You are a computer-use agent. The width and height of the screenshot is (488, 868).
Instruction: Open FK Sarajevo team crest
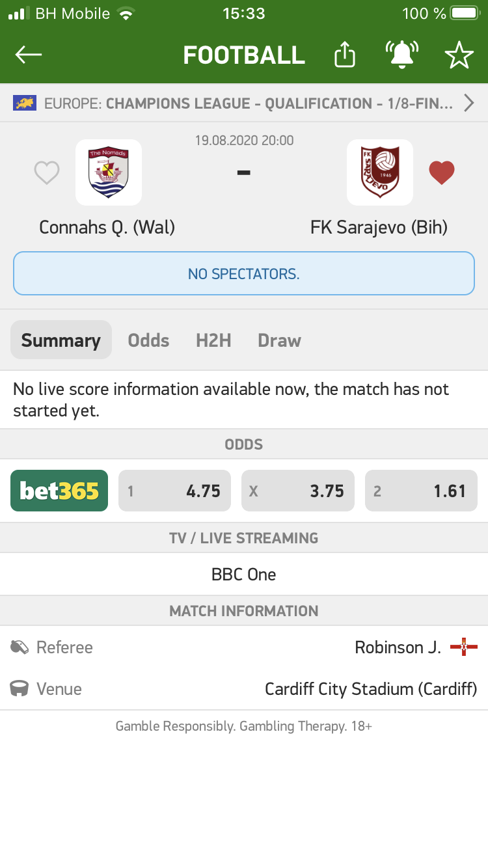[x=380, y=172]
